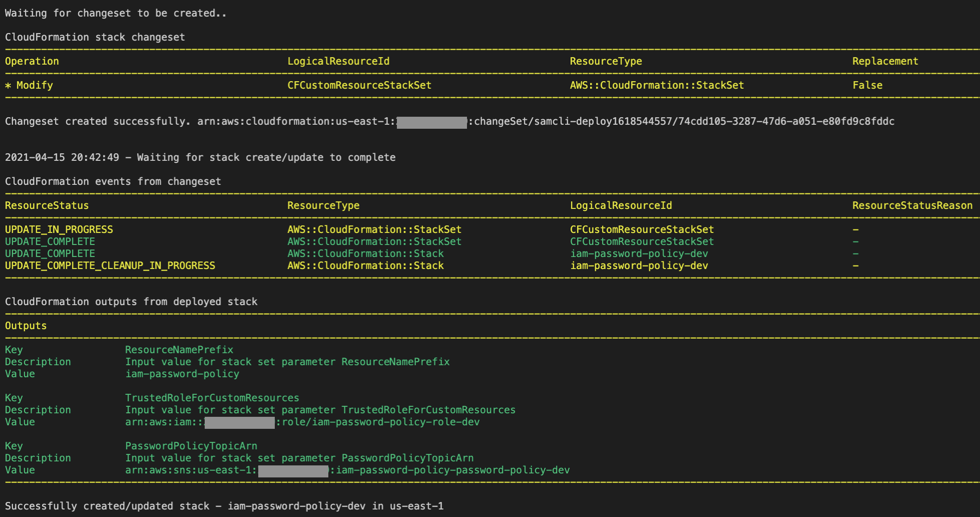
Task: Click 'Input value for stack set parameter PasswordPolicyTopicArn'
Action: 299,458
